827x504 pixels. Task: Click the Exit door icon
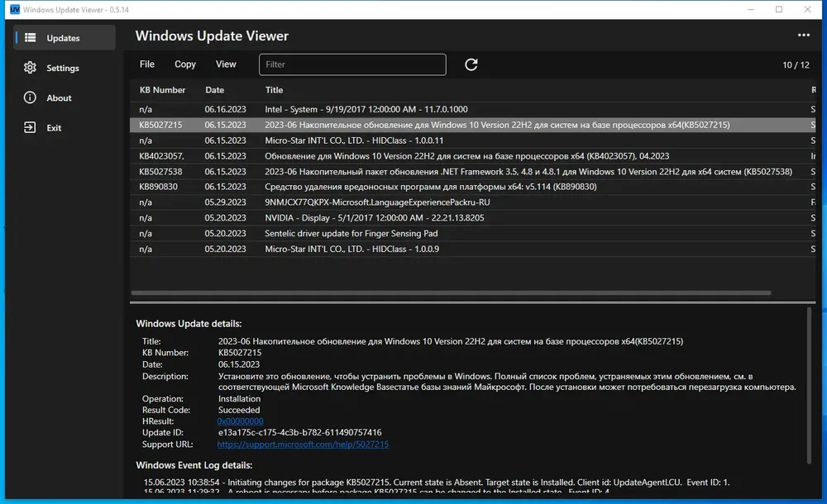click(x=30, y=127)
